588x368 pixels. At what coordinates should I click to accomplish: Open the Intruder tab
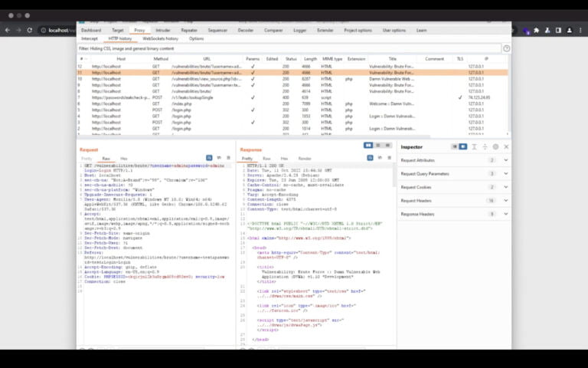162,30
